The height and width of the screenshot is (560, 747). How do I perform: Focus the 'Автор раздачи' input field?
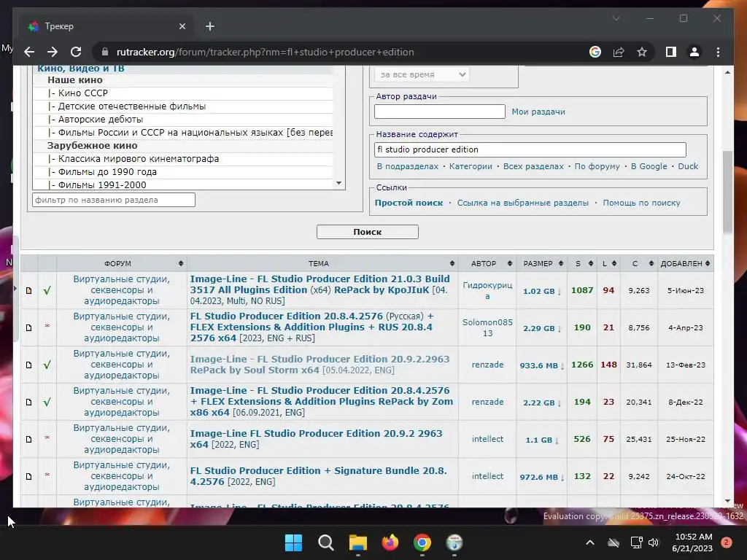(x=440, y=112)
